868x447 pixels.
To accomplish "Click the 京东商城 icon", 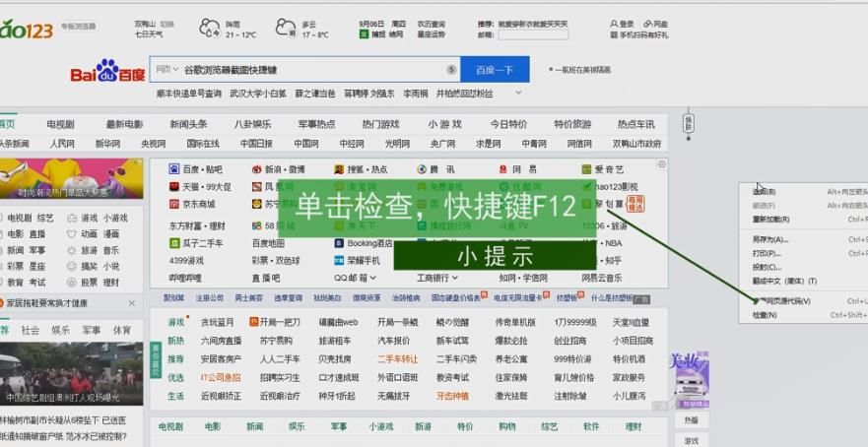I will [x=174, y=204].
